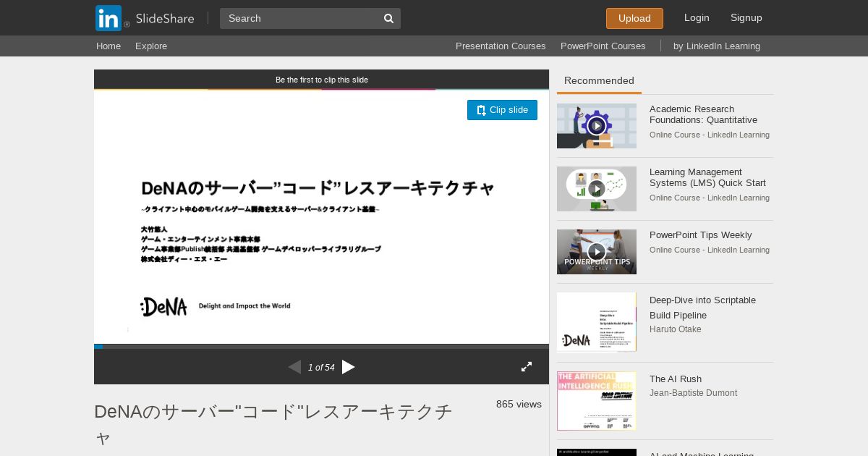Screen dimensions: 868x456
Task: Click the Clip slide button
Action: pyautogui.click(x=502, y=110)
